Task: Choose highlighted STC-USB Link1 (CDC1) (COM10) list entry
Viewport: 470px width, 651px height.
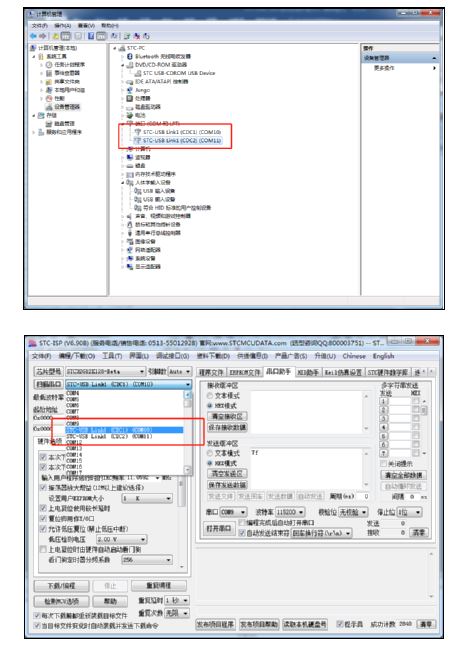Action: 124,430
